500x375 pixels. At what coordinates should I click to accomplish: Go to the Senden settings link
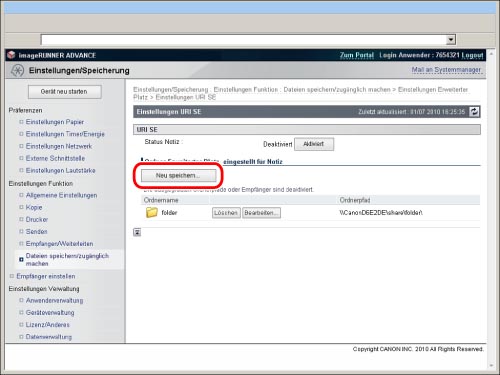coord(36,231)
